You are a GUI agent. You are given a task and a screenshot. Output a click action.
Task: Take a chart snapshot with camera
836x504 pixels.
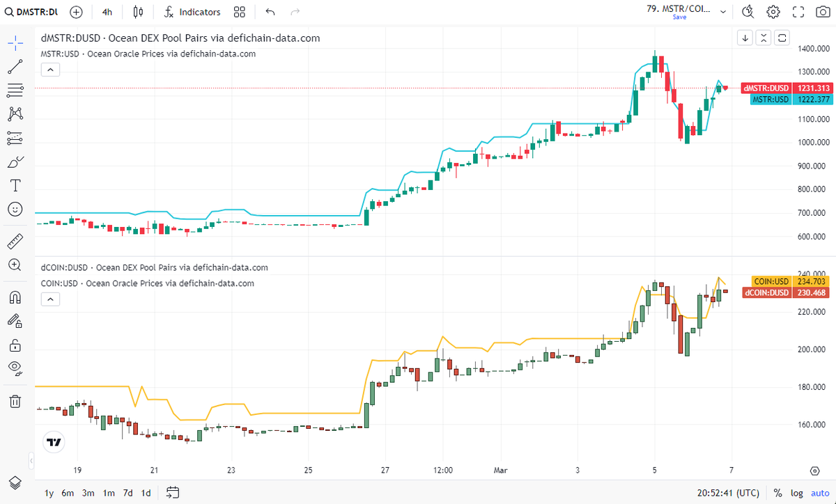(x=823, y=12)
